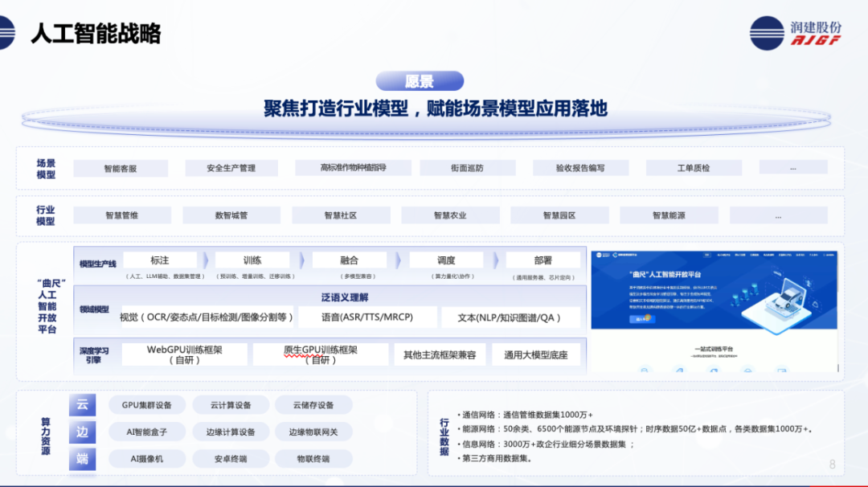The height and width of the screenshot is (487, 868).
Task: Click the 视觉 OCR/姿态点 domain model box
Action: pyautogui.click(x=207, y=317)
